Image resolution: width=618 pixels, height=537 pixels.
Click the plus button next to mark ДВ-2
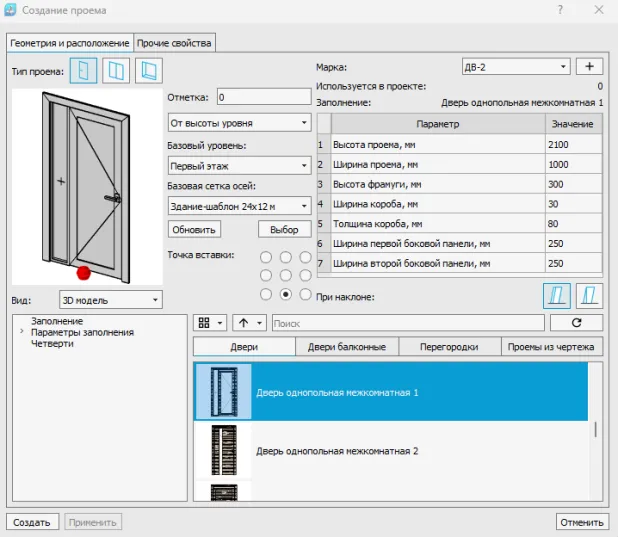(x=590, y=67)
